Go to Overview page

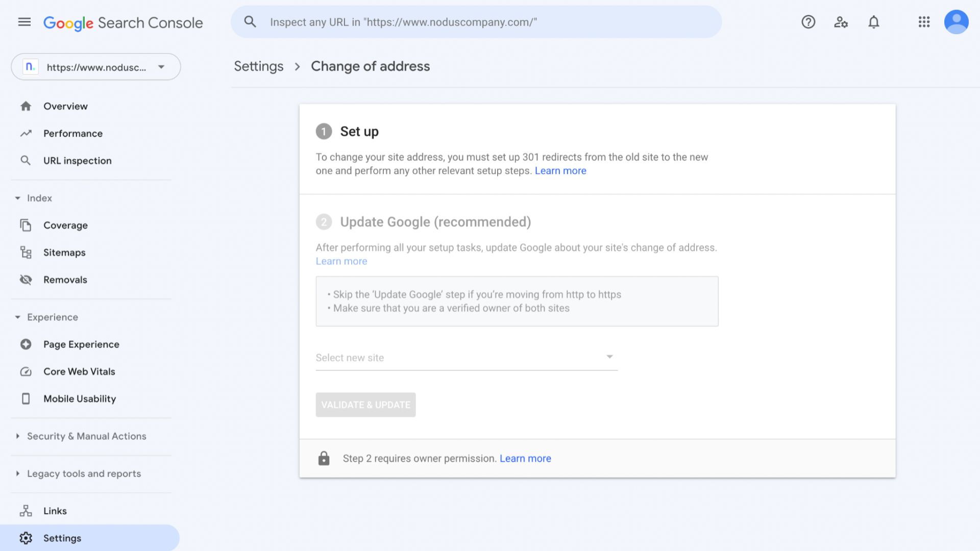point(65,106)
